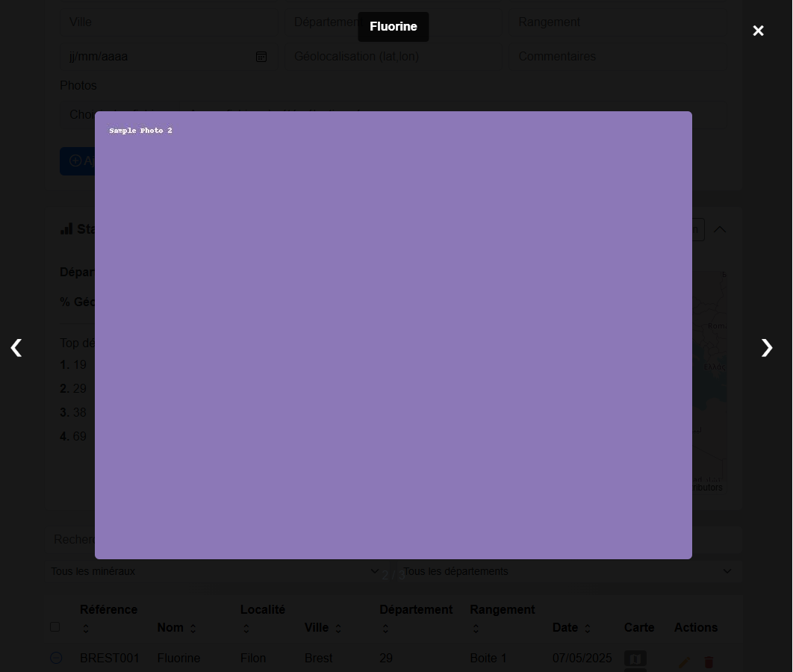Delete the BREST001 entry with the trash icon
Screen dimensions: 793x672
709,662
